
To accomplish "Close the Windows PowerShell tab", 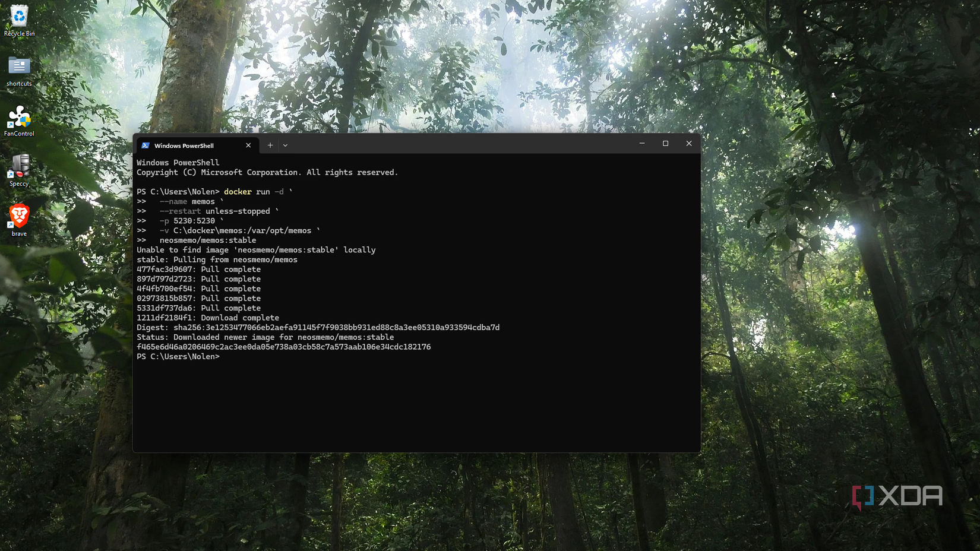I will (248, 145).
